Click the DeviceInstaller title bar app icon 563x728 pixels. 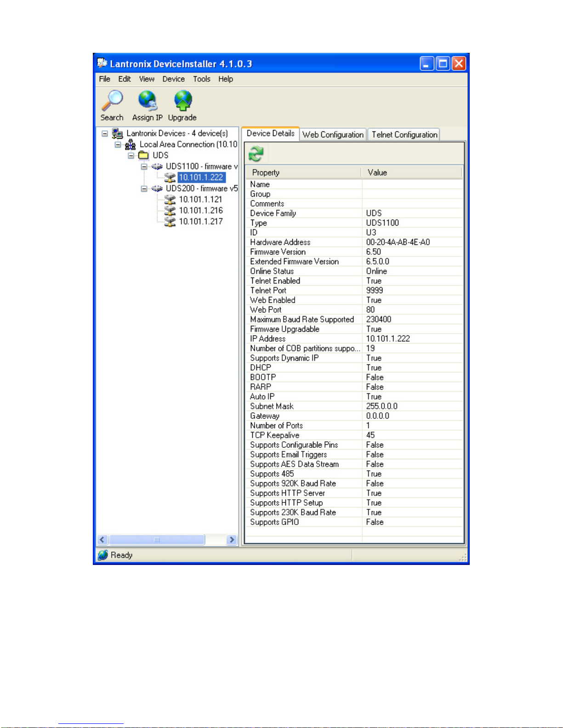(x=102, y=63)
